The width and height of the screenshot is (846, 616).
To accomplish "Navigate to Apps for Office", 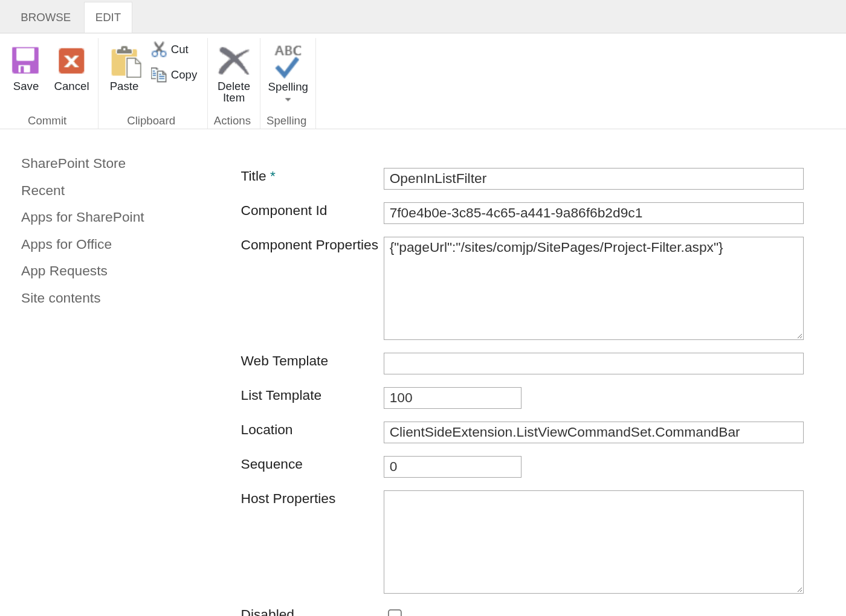I will [66, 245].
